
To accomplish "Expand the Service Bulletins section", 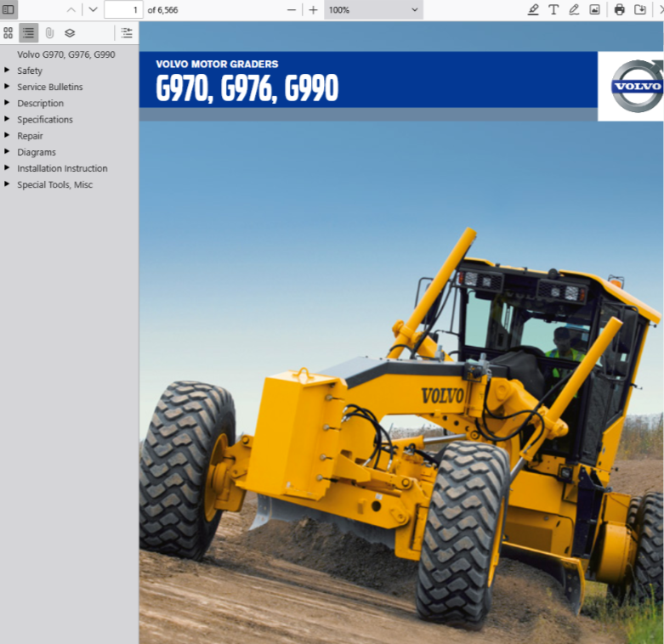I will pyautogui.click(x=7, y=87).
